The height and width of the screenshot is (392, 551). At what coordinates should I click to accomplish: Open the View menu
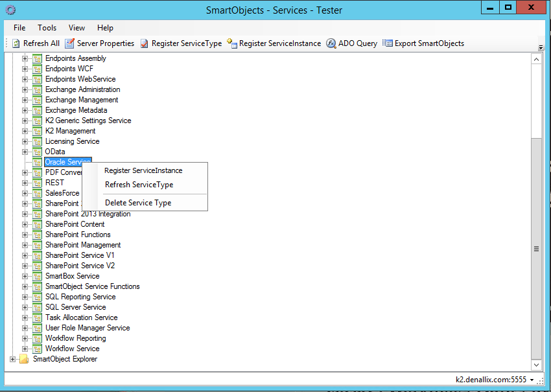pos(76,28)
